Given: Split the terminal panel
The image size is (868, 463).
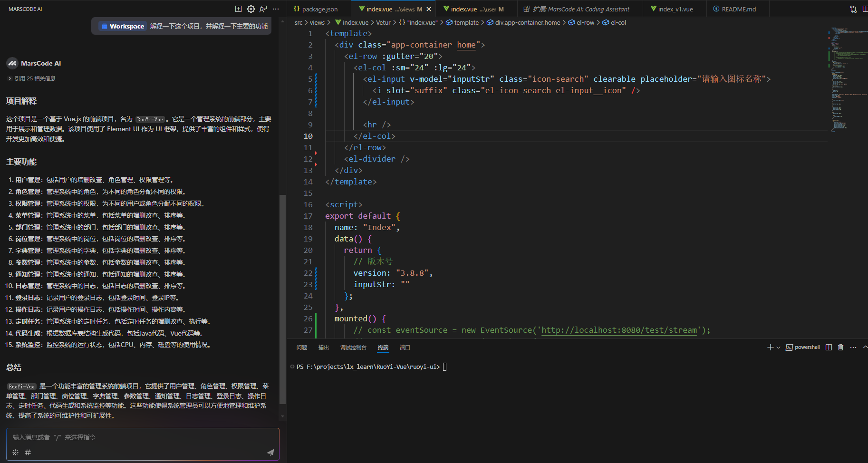Looking at the screenshot, I should coord(829,347).
